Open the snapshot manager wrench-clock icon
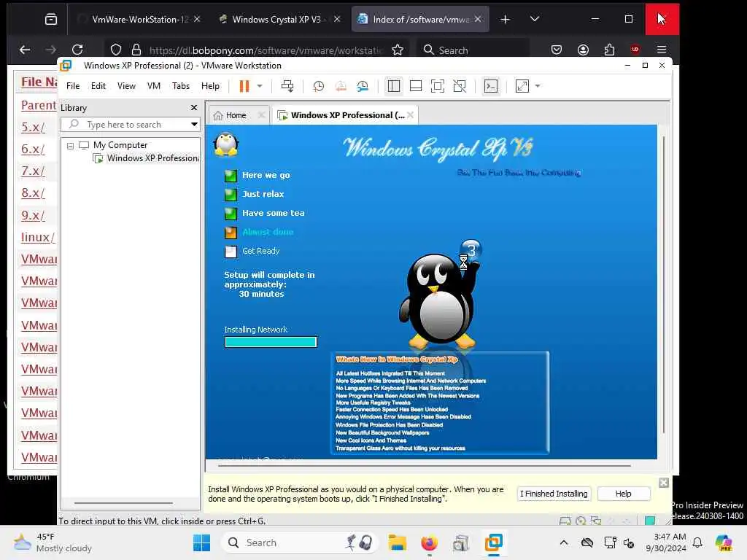The height and width of the screenshot is (560, 747). (x=363, y=86)
